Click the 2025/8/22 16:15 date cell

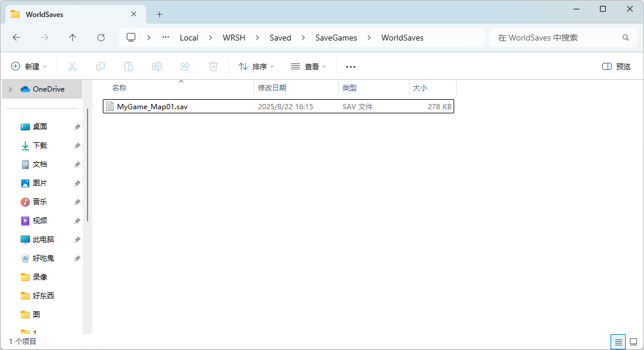tap(286, 107)
